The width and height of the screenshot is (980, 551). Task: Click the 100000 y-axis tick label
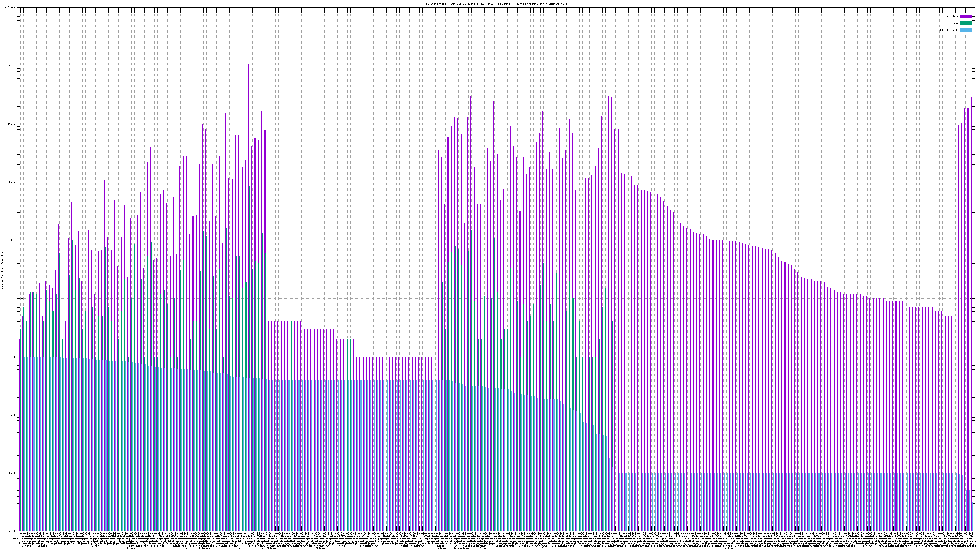pos(11,66)
